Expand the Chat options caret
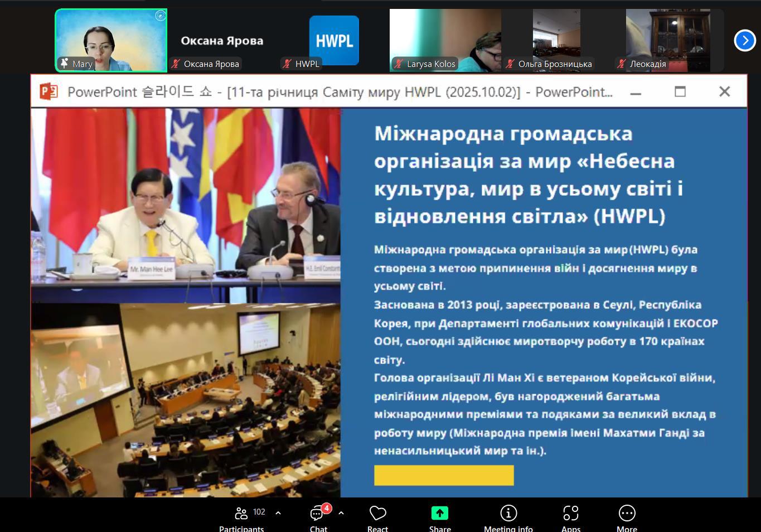761x532 pixels. (x=341, y=513)
